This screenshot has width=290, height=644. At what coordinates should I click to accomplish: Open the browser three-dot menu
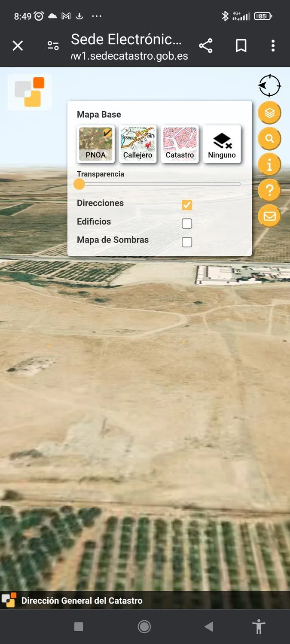point(273,46)
